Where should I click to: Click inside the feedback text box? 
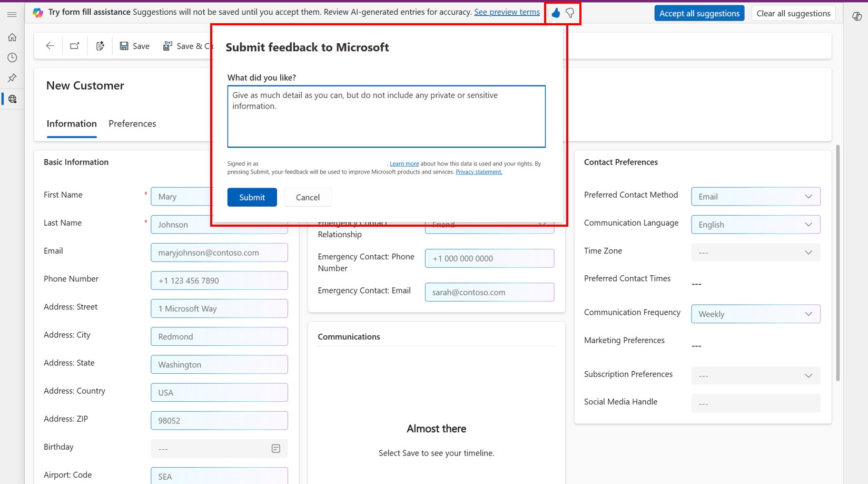point(386,116)
